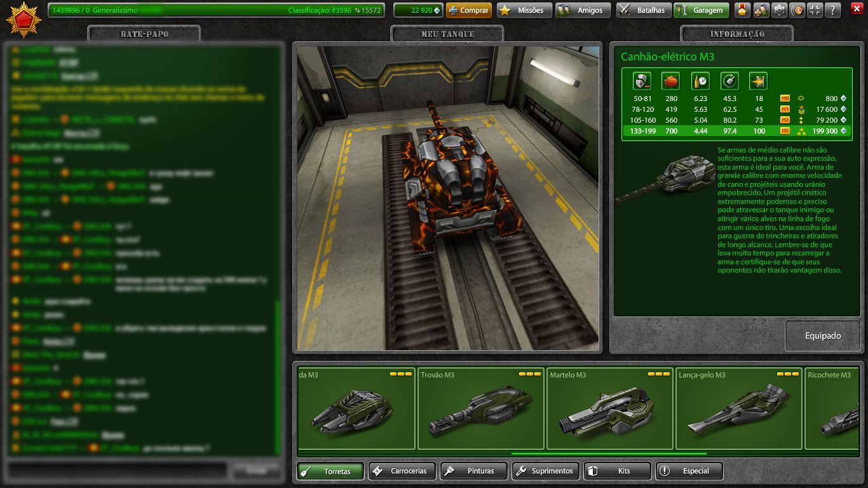The height and width of the screenshot is (488, 868).
Task: Open the Missões menu
Action: (x=523, y=10)
